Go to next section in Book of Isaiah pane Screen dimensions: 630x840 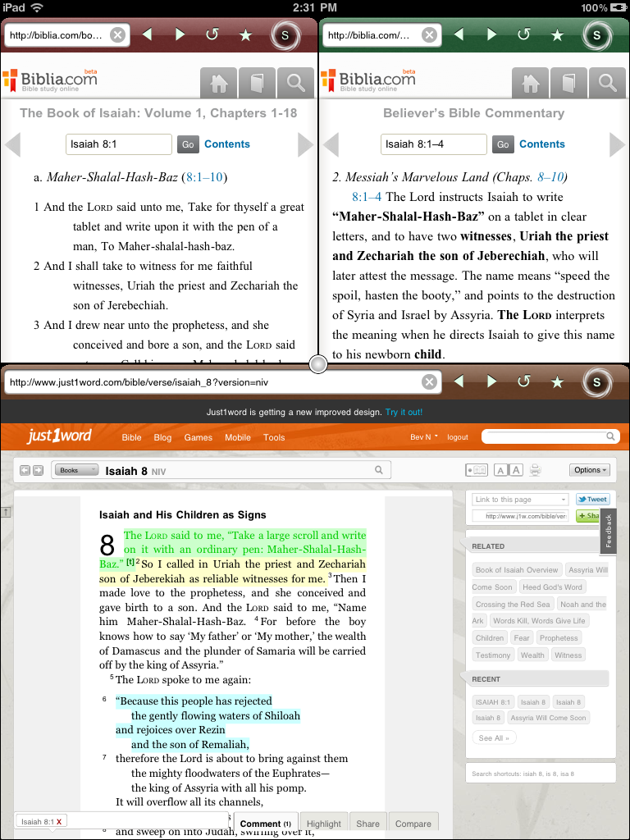click(305, 144)
